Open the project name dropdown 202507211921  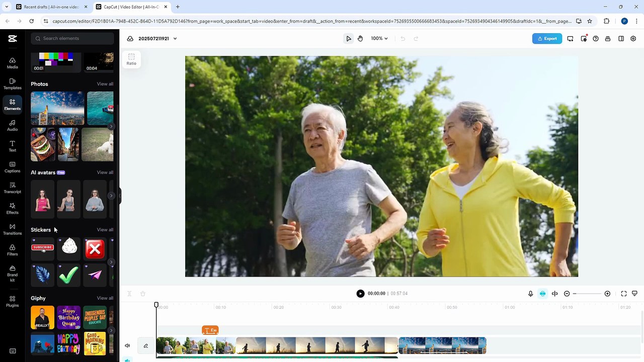click(x=157, y=39)
